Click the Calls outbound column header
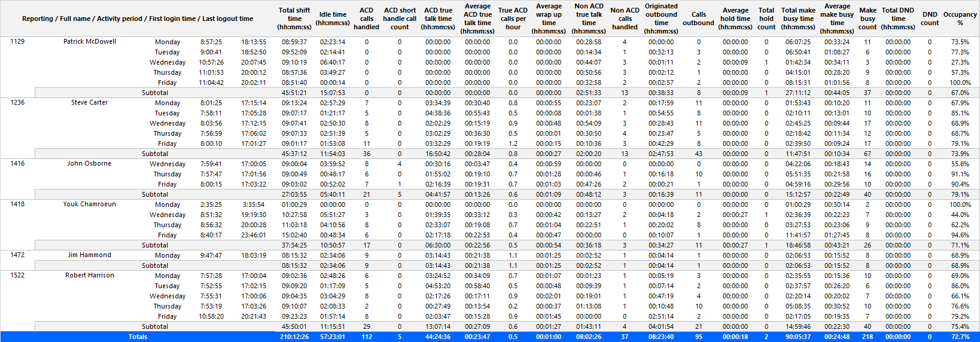Viewport: 980px width, 342px height. (x=698, y=19)
